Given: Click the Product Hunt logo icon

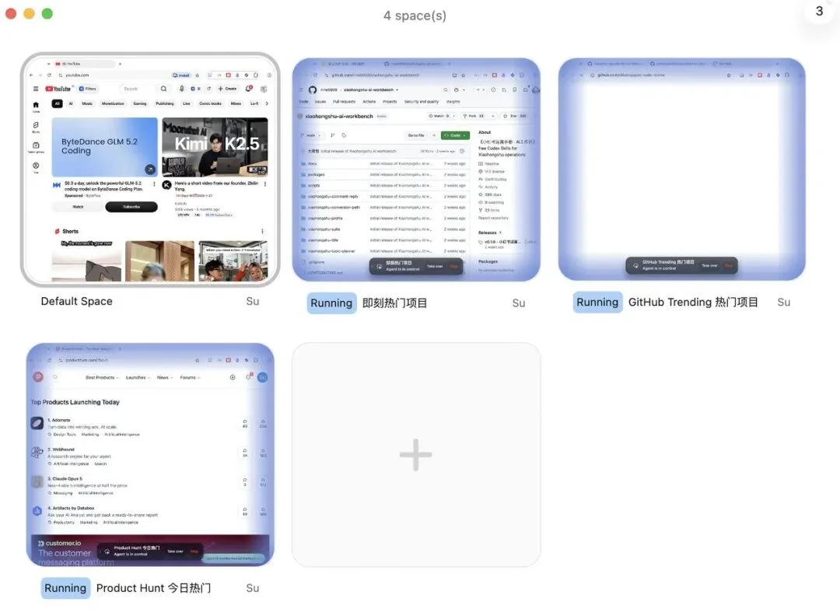Looking at the screenshot, I should tap(38, 377).
